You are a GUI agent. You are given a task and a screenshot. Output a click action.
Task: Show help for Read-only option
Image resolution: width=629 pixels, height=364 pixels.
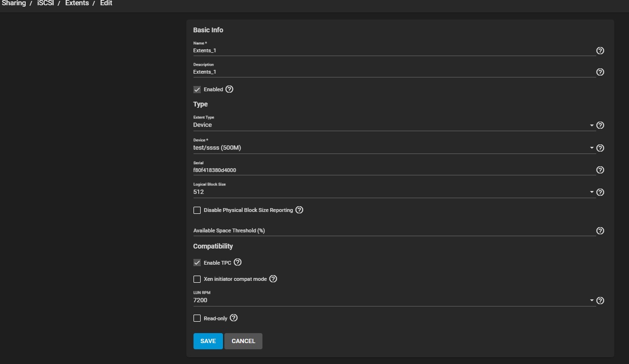click(x=233, y=318)
